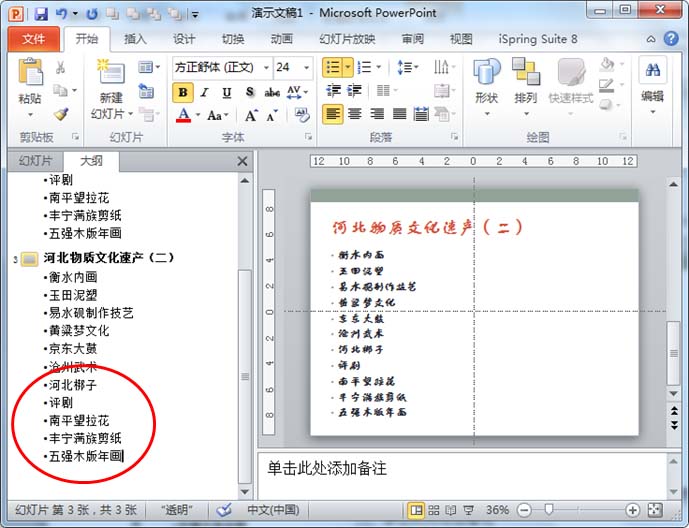
Task: Enable Underline formatting
Action: click(x=227, y=92)
